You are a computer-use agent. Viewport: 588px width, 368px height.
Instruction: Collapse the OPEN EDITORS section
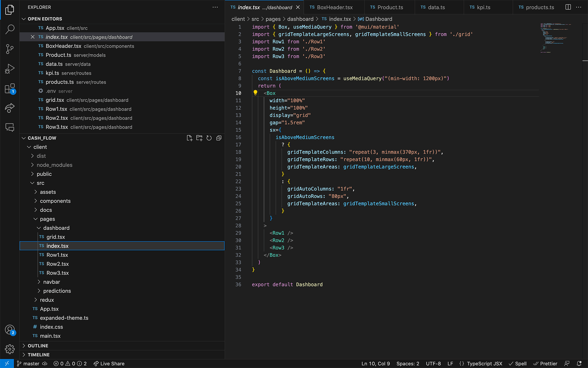click(x=24, y=19)
